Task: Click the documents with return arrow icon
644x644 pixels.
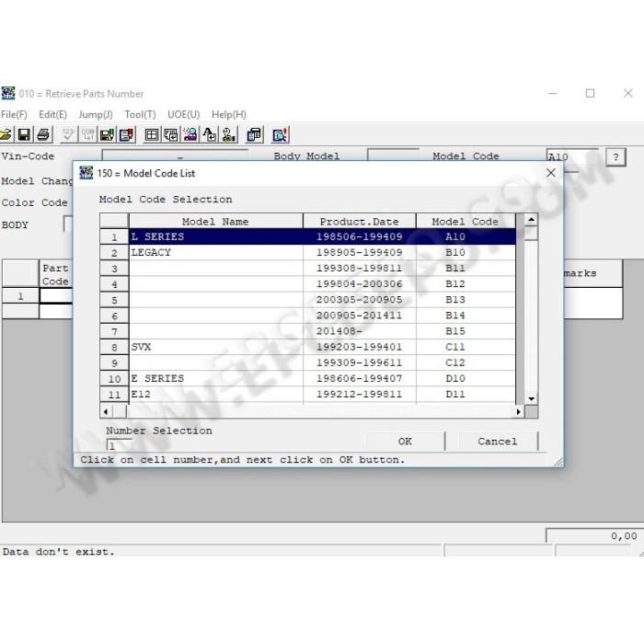Action: [x=171, y=134]
